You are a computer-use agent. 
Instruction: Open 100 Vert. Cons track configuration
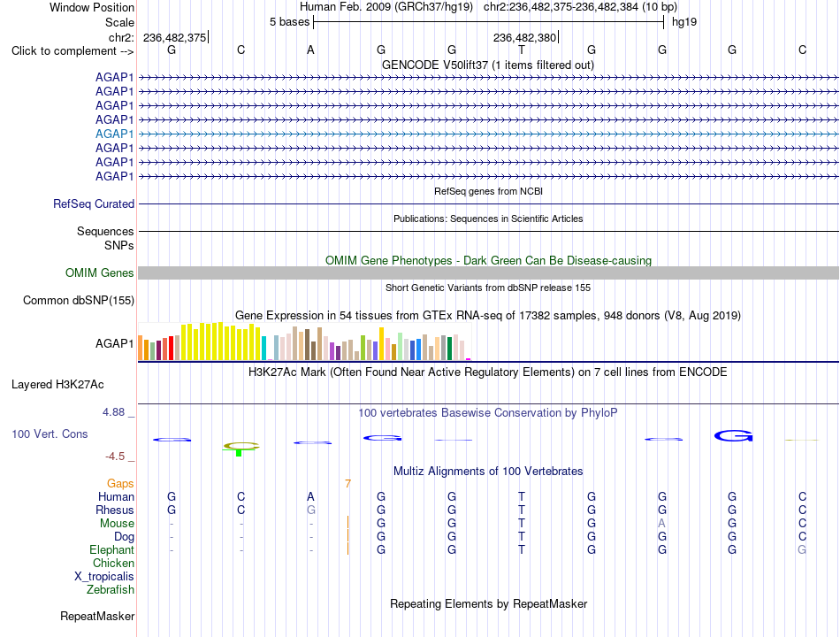click(x=50, y=434)
